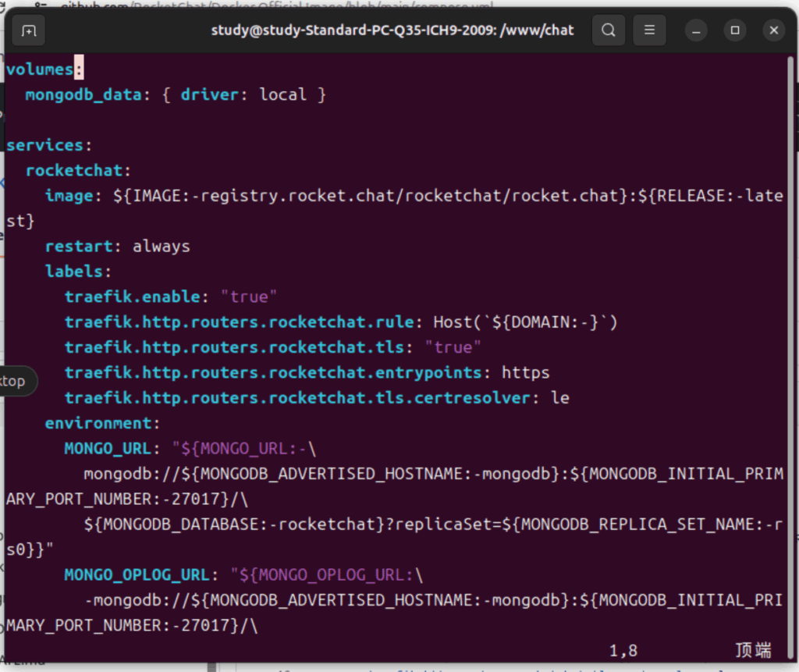
Task: Click the "traefik.http.routers.rocketchat.entrypoints" label
Action: (x=273, y=373)
